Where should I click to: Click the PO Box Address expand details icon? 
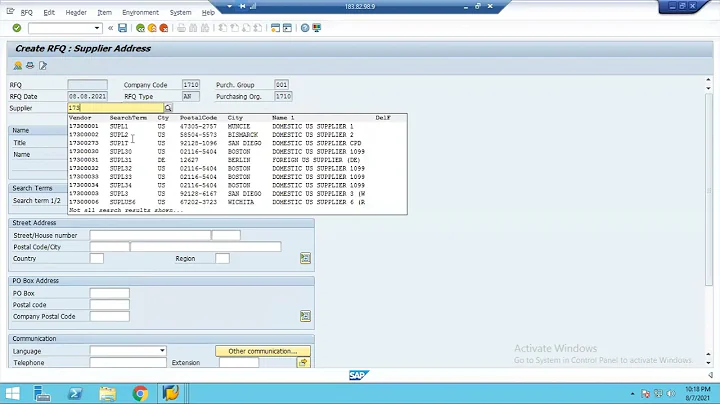[305, 316]
